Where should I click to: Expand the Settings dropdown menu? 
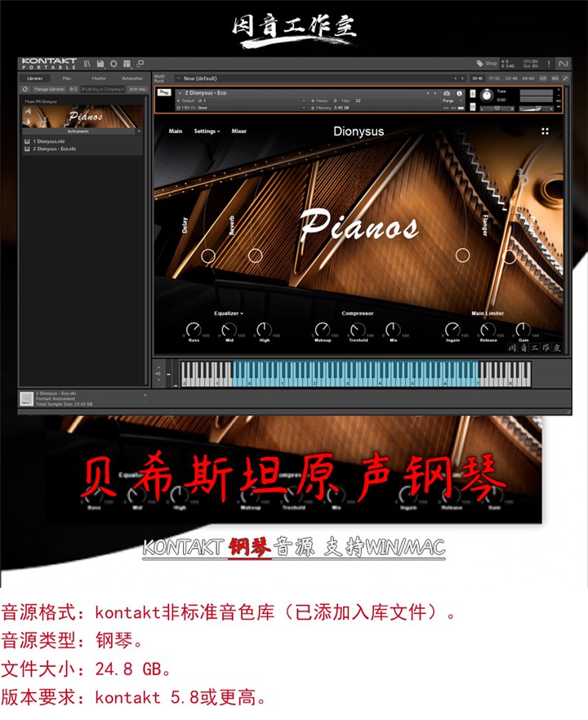(207, 131)
